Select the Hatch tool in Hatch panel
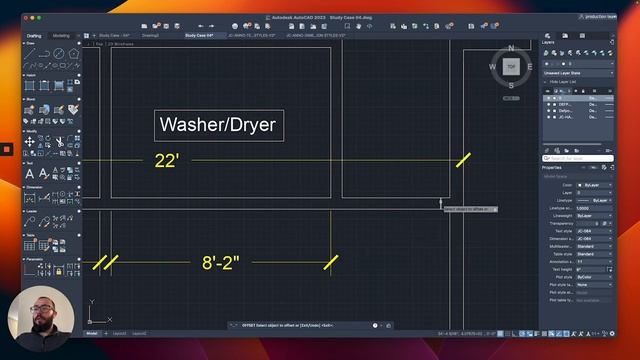The width and height of the screenshot is (640, 360). tap(29, 86)
